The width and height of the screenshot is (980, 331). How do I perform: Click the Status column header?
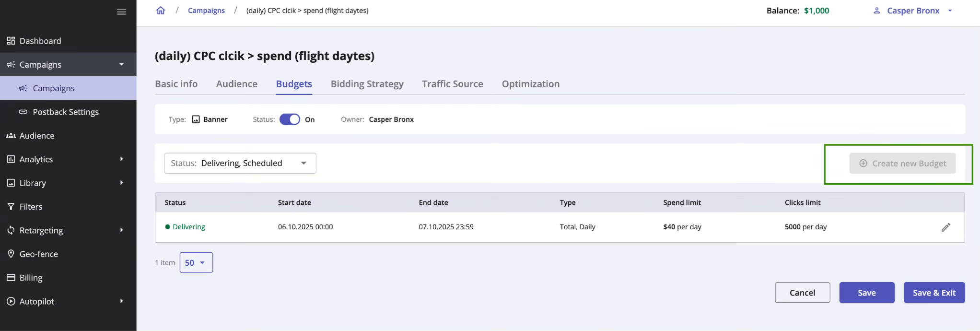tap(175, 202)
